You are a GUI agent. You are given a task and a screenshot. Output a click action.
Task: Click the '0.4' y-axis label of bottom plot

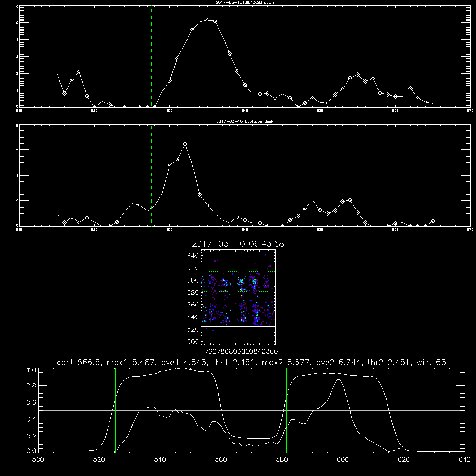coord(31,419)
